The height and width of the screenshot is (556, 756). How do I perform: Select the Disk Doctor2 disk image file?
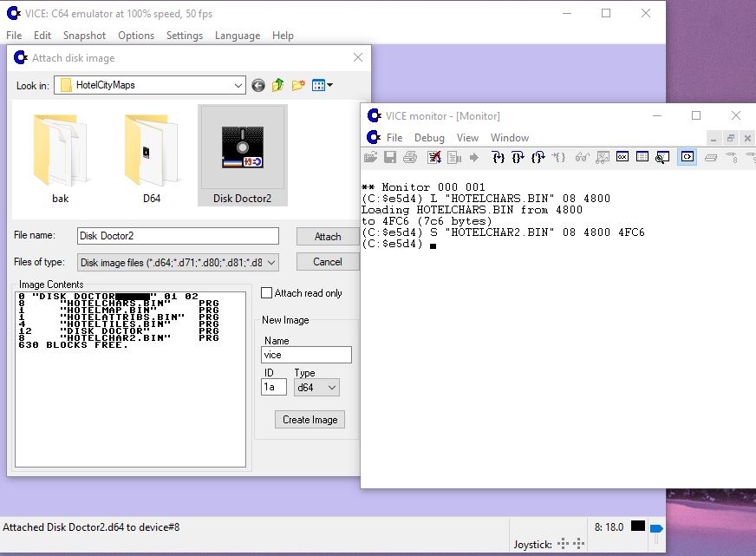tap(243, 155)
